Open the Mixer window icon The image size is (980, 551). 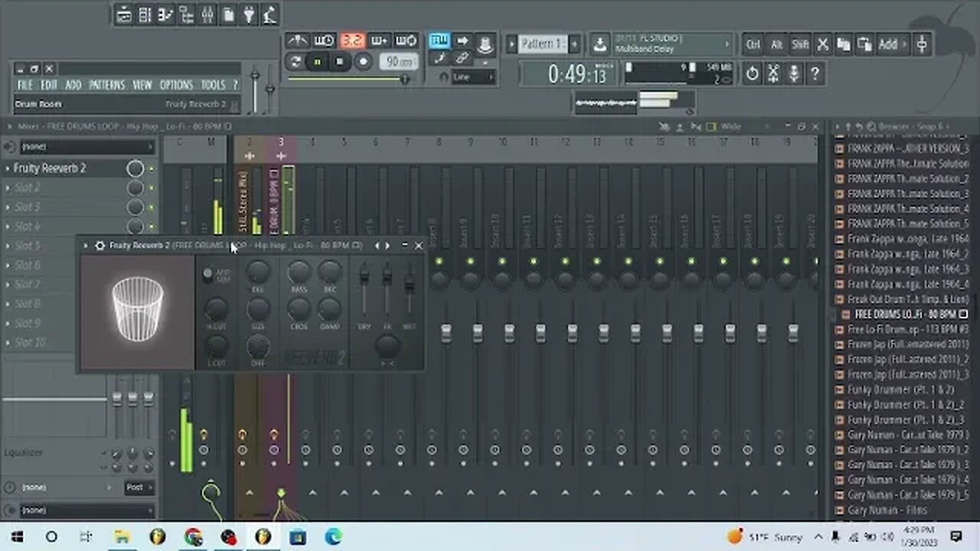tap(207, 15)
